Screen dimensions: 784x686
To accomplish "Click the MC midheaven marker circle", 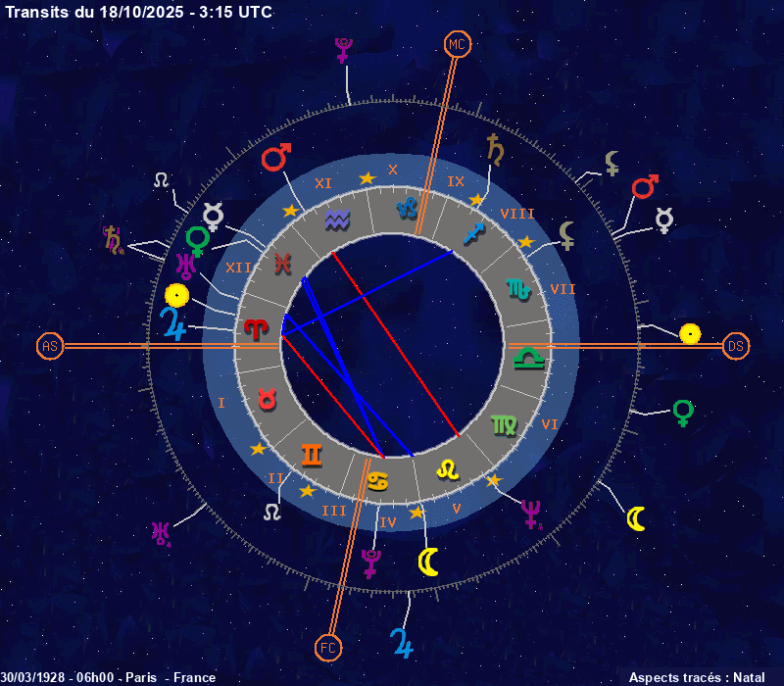I will tap(458, 44).
